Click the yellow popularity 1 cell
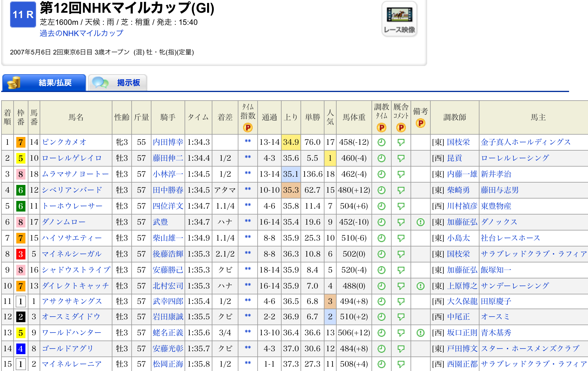 [330, 158]
